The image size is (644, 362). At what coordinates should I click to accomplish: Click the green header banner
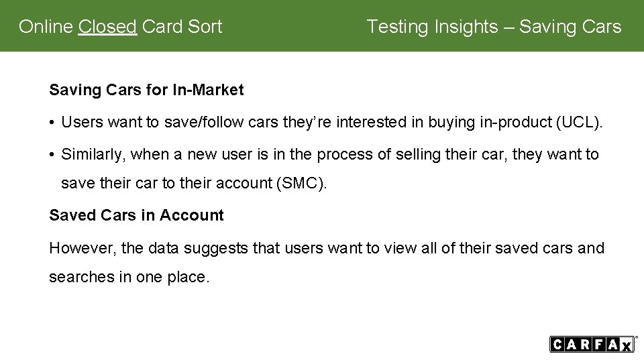(322, 26)
